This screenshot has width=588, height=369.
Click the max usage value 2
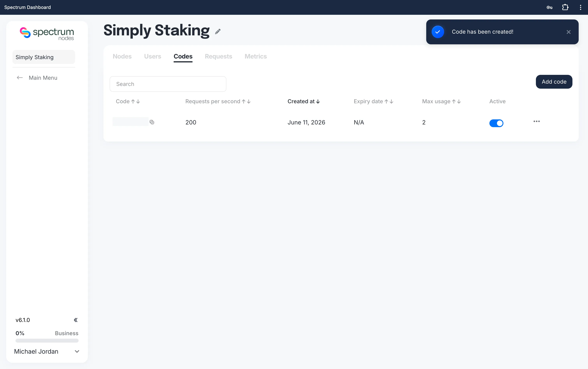click(x=424, y=122)
